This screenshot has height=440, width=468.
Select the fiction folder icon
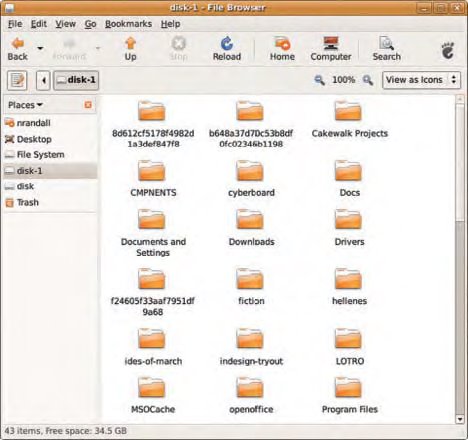pyautogui.click(x=250, y=279)
